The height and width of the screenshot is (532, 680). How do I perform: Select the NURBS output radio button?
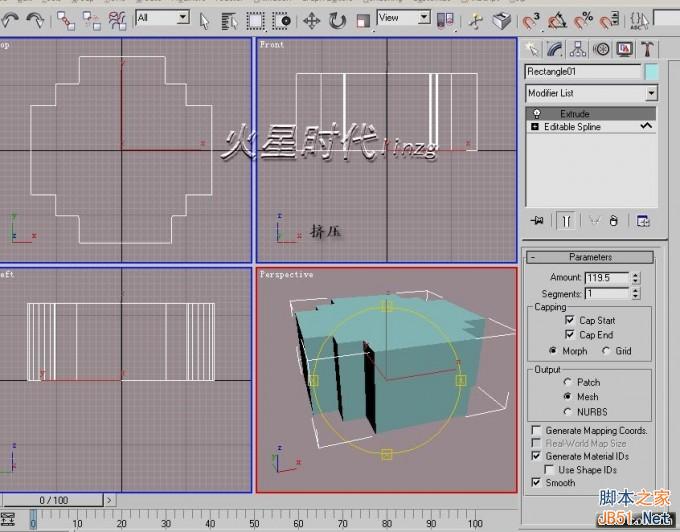pyautogui.click(x=567, y=411)
